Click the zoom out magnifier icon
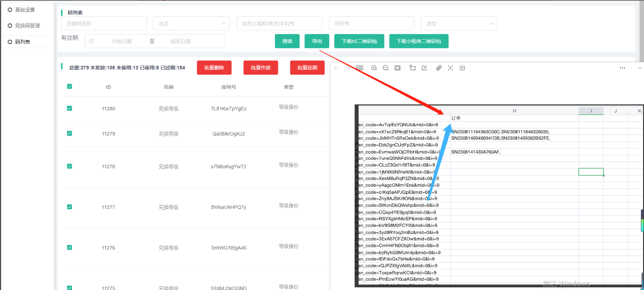The image size is (644, 290). [386, 68]
